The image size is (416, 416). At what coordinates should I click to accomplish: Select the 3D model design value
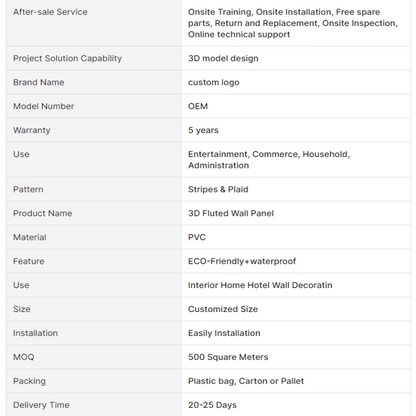(223, 58)
